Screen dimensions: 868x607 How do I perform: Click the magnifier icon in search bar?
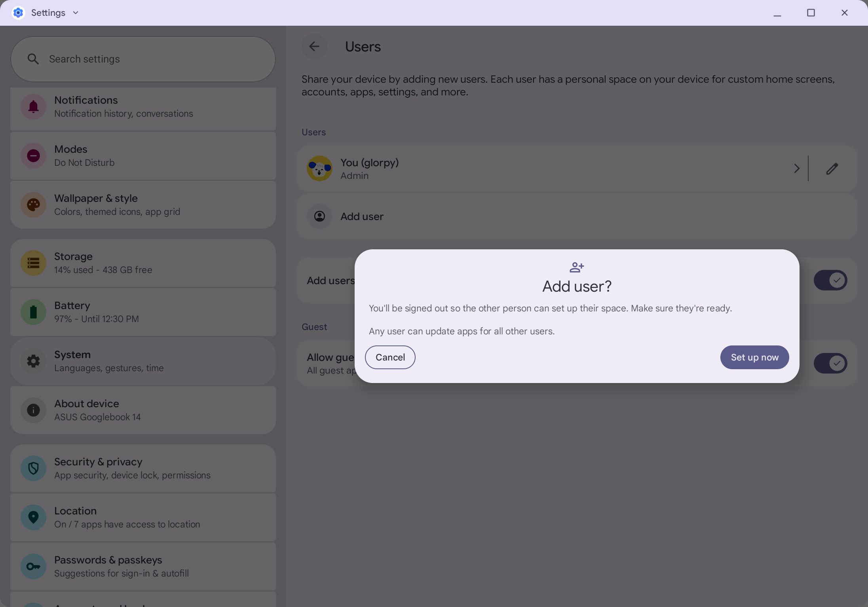click(33, 59)
